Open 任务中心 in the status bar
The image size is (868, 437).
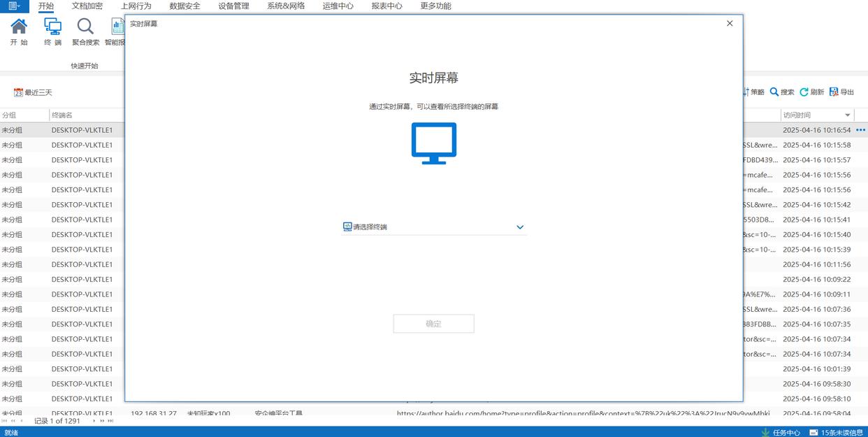coord(781,432)
